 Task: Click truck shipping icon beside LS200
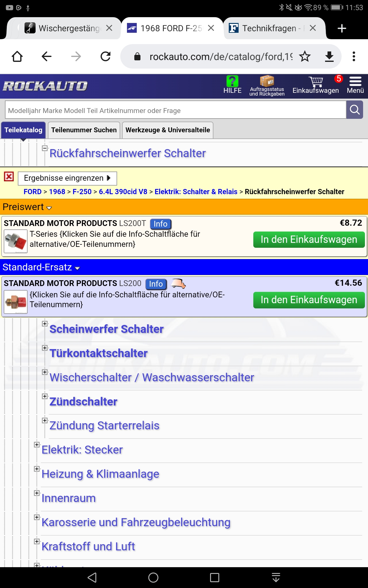coord(178,284)
